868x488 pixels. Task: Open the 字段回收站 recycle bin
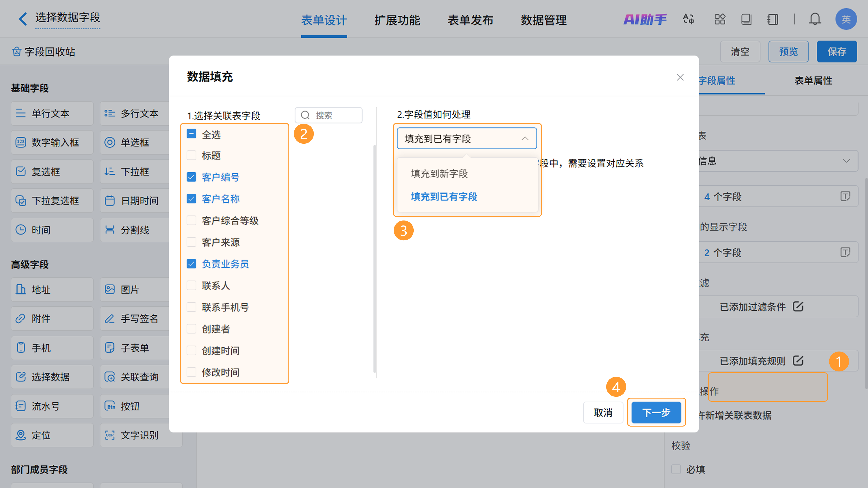coord(44,52)
